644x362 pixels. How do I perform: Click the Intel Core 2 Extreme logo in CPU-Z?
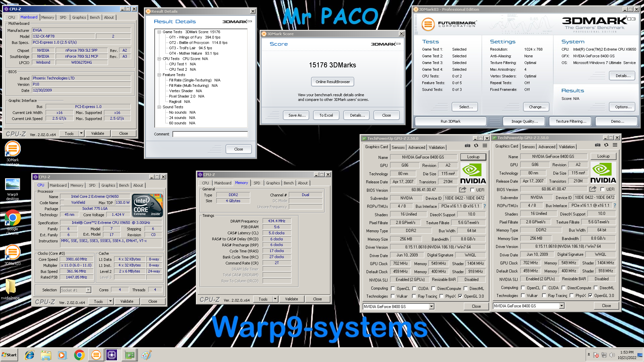pos(148,205)
